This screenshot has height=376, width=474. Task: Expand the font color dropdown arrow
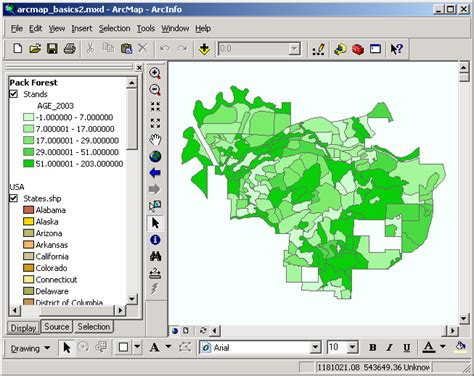pyautogui.click(x=443, y=347)
